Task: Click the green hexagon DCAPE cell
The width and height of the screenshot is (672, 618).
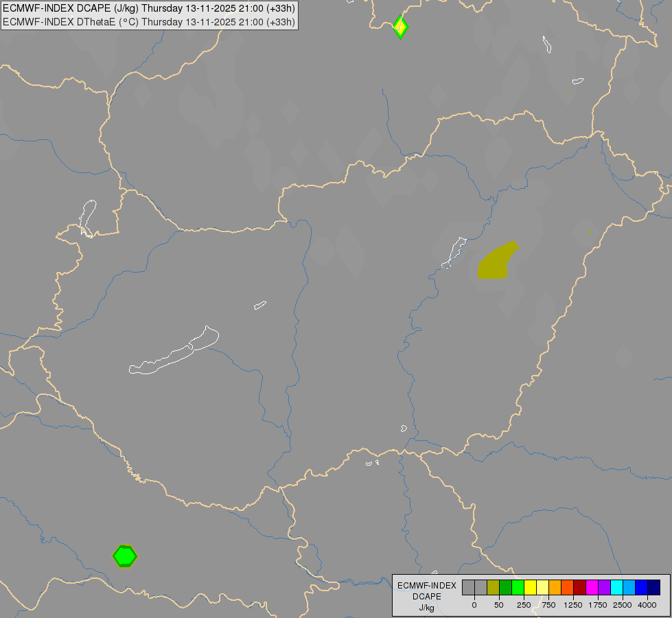Action: coord(125,556)
